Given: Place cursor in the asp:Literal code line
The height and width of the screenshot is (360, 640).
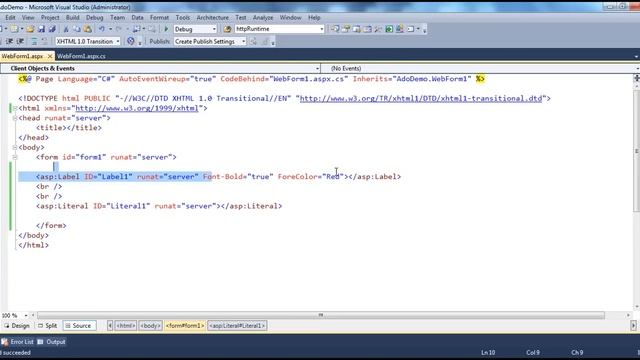Looking at the screenshot, I should [159, 206].
